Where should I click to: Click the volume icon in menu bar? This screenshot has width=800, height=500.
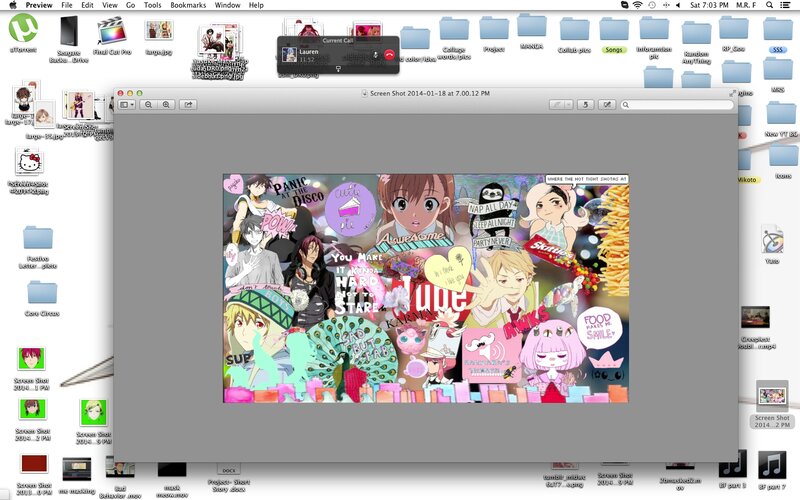click(678, 5)
